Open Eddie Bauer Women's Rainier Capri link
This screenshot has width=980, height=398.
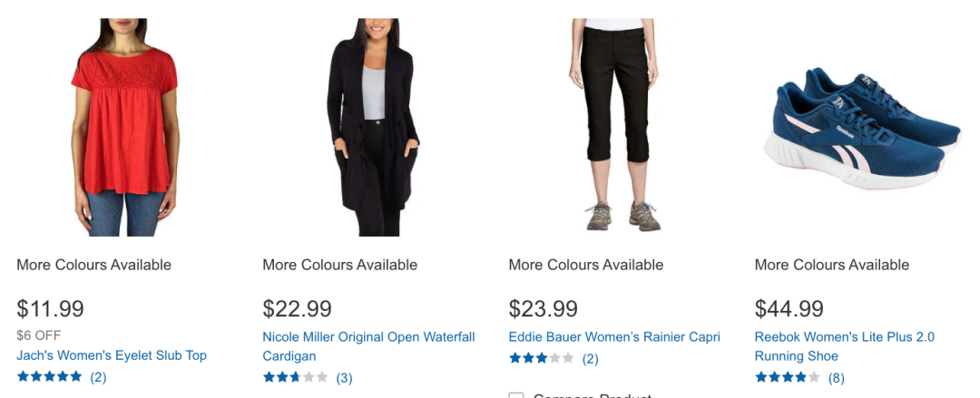614,336
